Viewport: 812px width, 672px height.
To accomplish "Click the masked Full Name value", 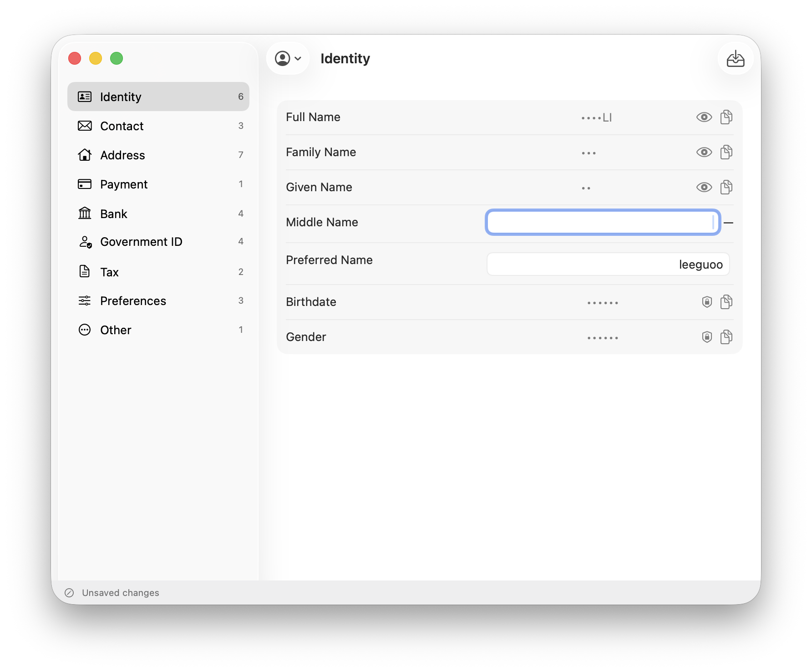I will [597, 117].
